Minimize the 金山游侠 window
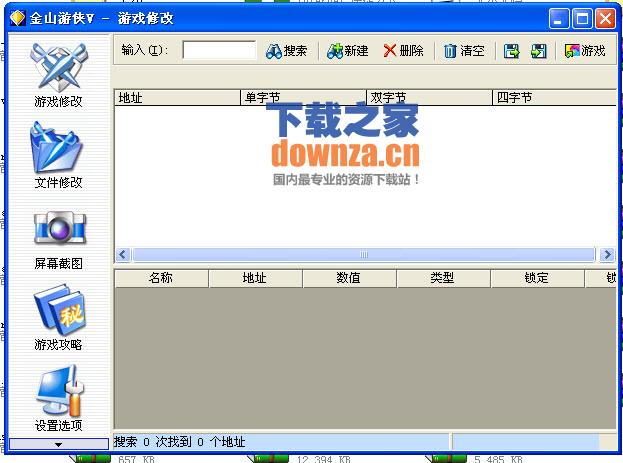This screenshot has height=463, width=623. (x=559, y=19)
